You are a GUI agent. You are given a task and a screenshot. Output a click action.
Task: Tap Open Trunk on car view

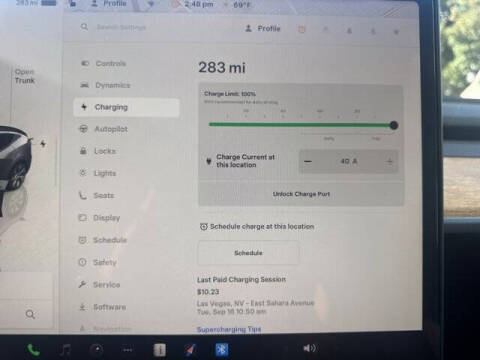click(25, 76)
